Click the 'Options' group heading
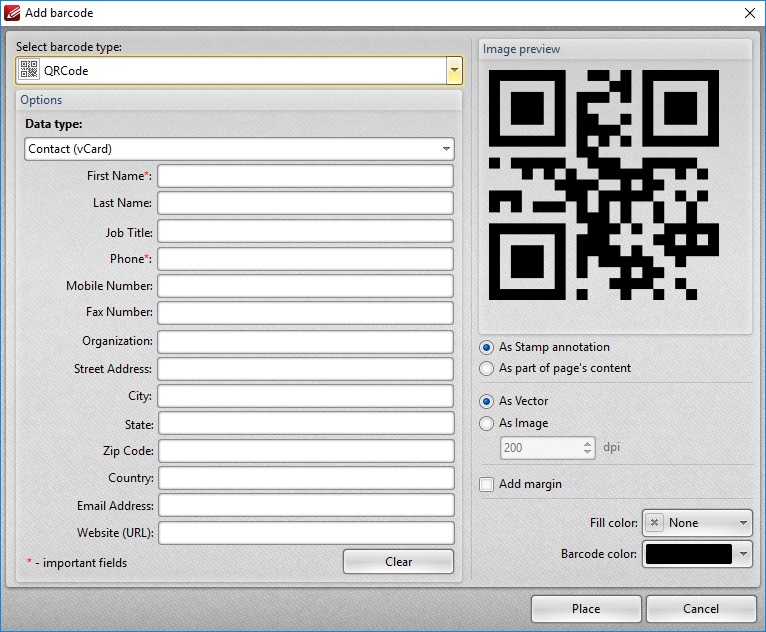Image resolution: width=766 pixels, height=632 pixels. pyautogui.click(x=41, y=100)
